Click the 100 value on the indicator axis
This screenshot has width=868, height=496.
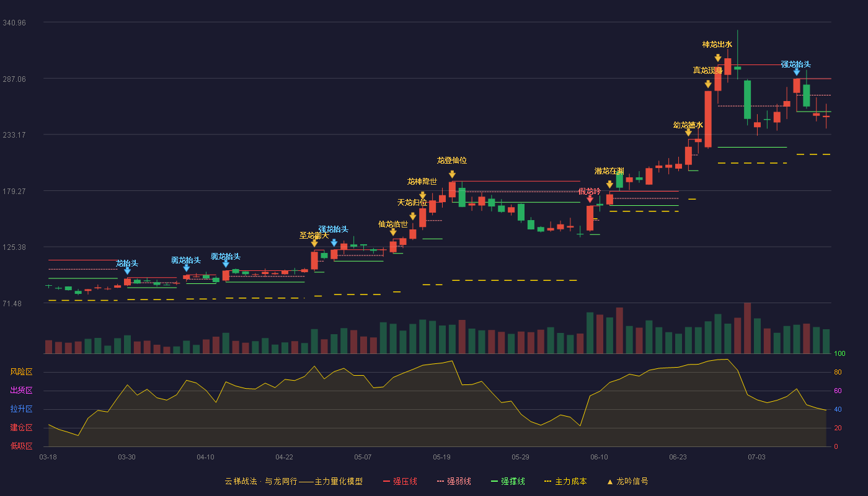point(839,354)
